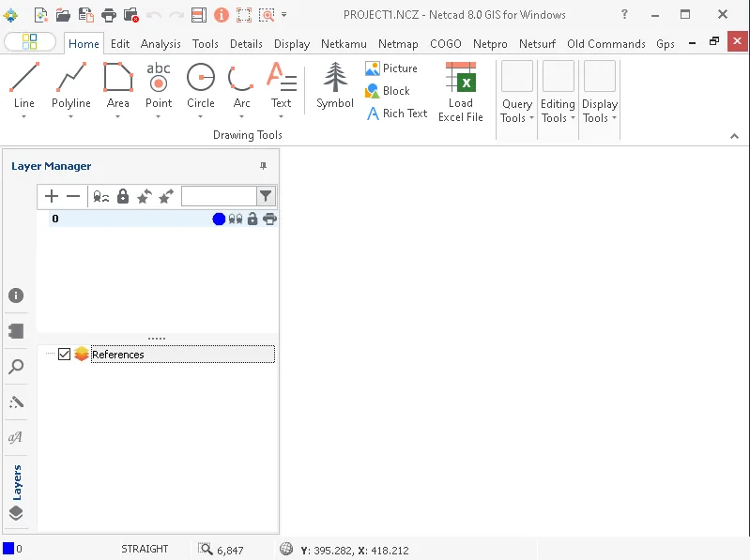Viewport: 750px width, 560px height.
Task: Click the Rich Text button
Action: point(396,114)
